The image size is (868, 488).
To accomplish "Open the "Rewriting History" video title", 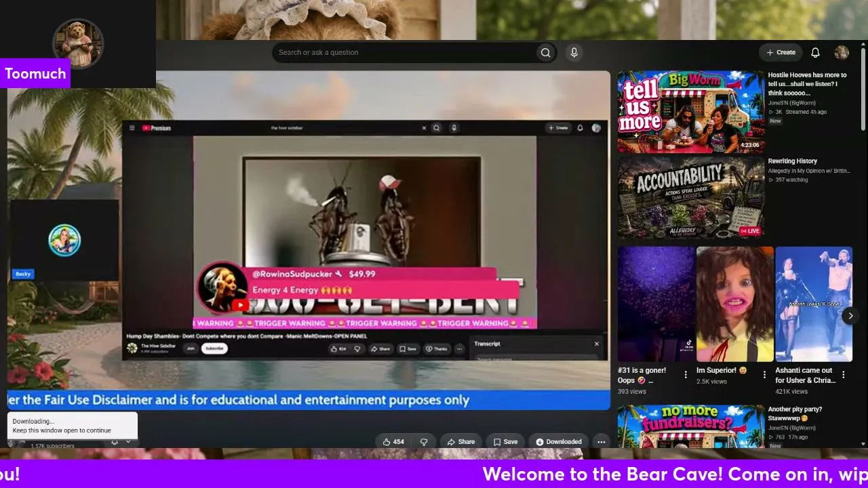I will (792, 161).
